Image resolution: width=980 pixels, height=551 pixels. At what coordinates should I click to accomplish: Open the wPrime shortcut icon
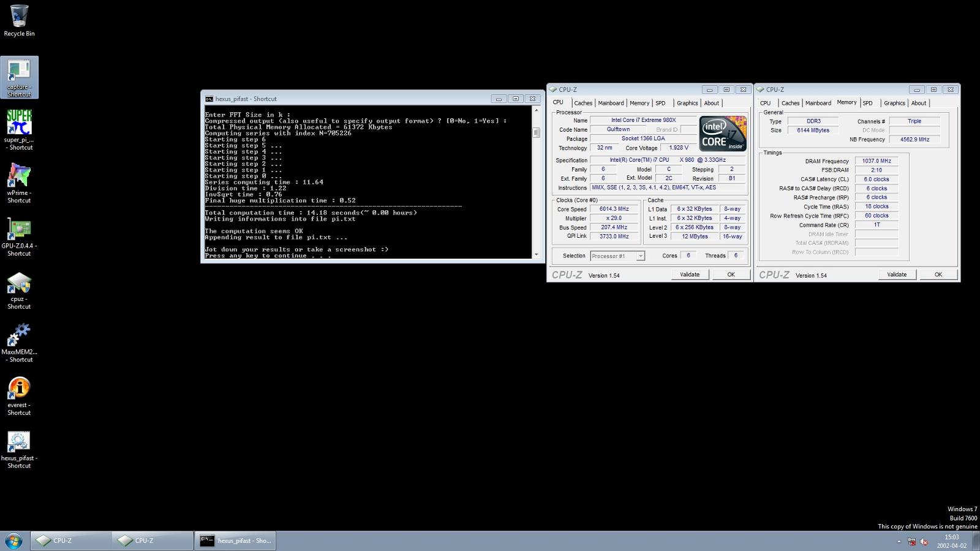[19, 183]
